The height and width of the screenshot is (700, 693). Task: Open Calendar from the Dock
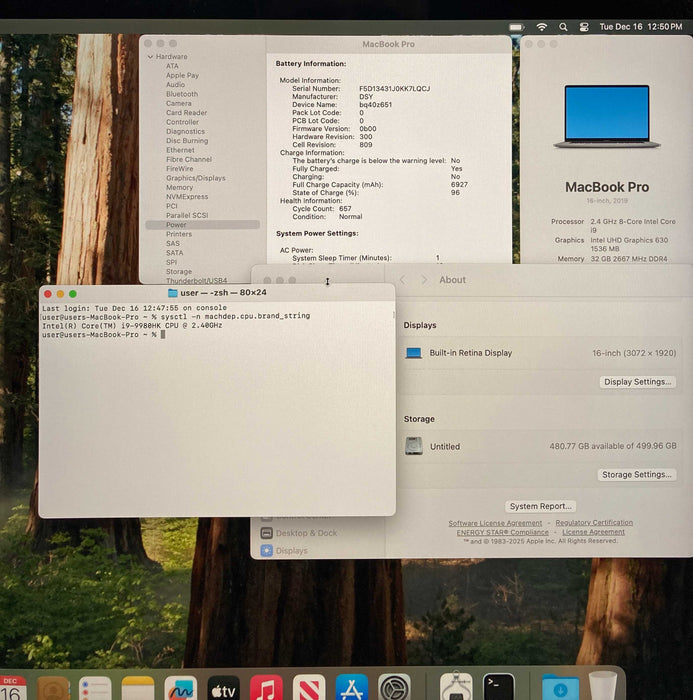[x=12, y=688]
